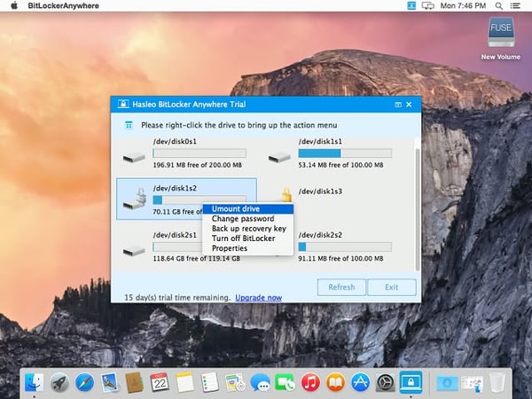Screen dimensions: 532x399
Task: Open Calendar from the Dock
Action: click(160, 383)
